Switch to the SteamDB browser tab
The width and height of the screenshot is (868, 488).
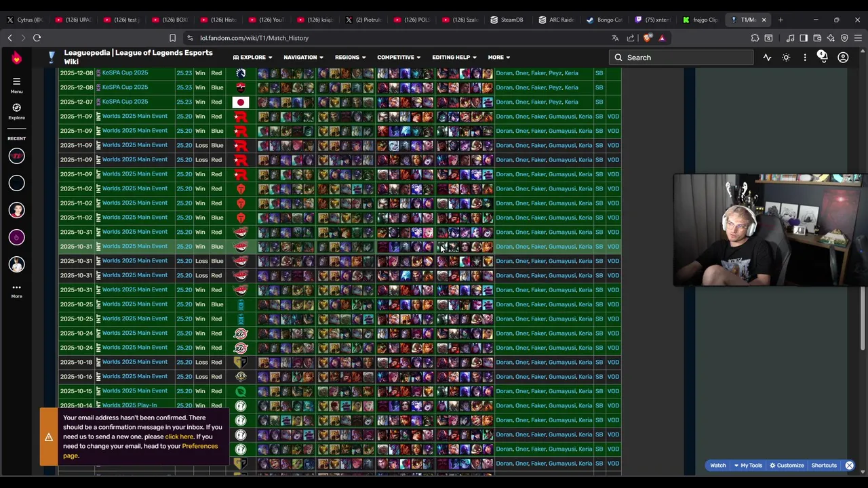pyautogui.click(x=506, y=20)
